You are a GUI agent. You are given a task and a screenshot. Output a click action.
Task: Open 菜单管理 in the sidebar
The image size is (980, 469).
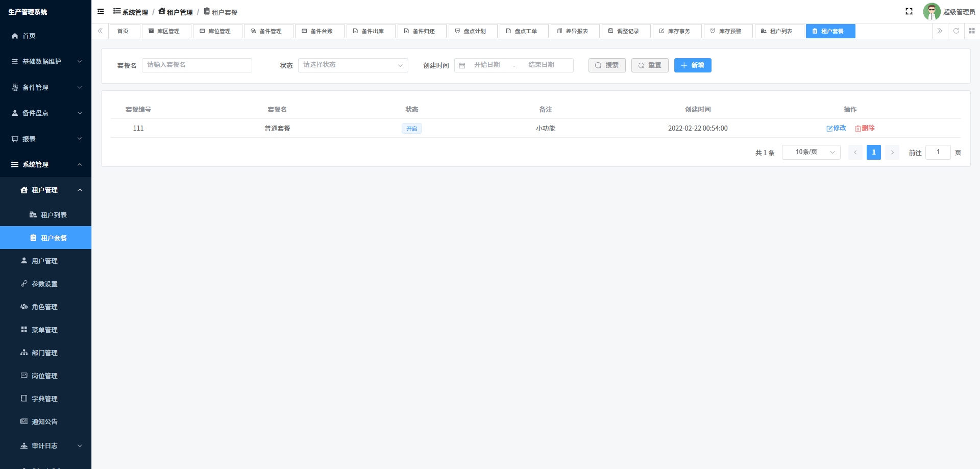45,330
